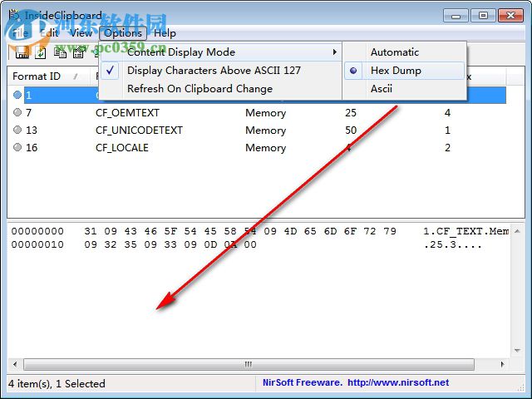Click hex offset 00000000 line
This screenshot has width=532, height=399.
(37, 231)
